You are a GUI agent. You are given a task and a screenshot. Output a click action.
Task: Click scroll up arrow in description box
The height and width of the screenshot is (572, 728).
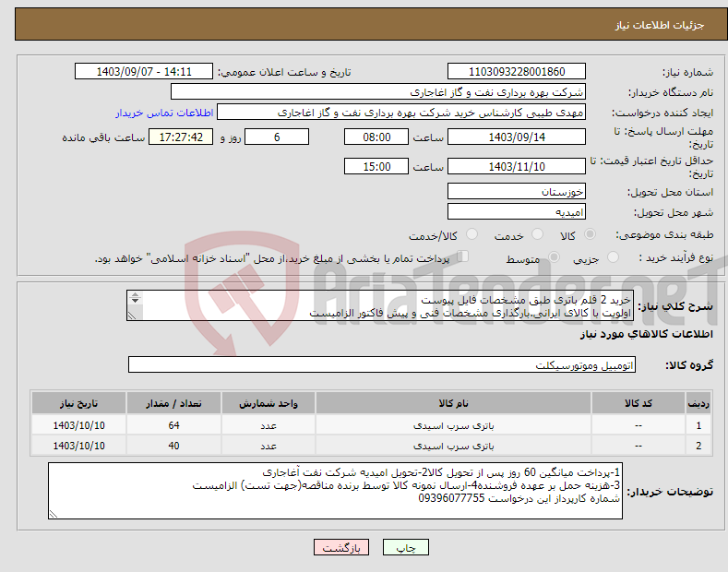pos(135,295)
